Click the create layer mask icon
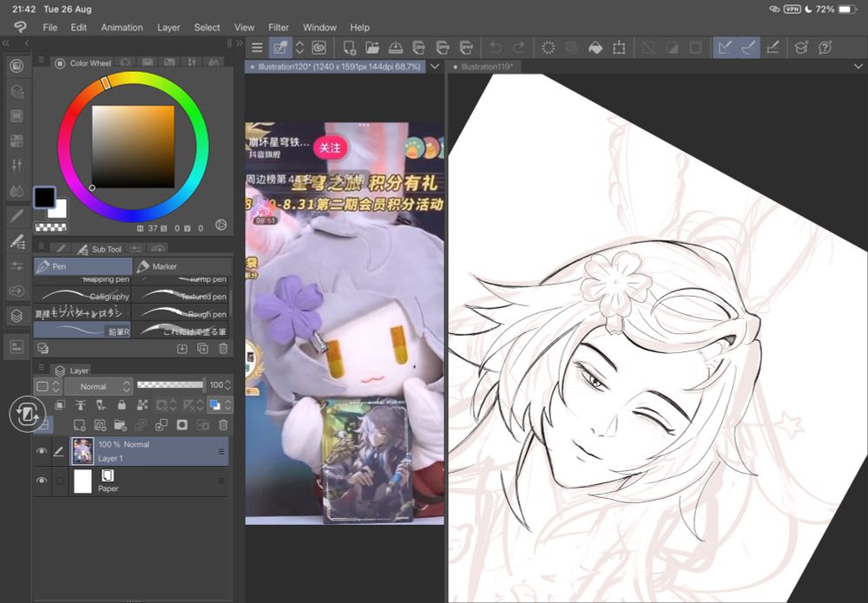 (182, 425)
